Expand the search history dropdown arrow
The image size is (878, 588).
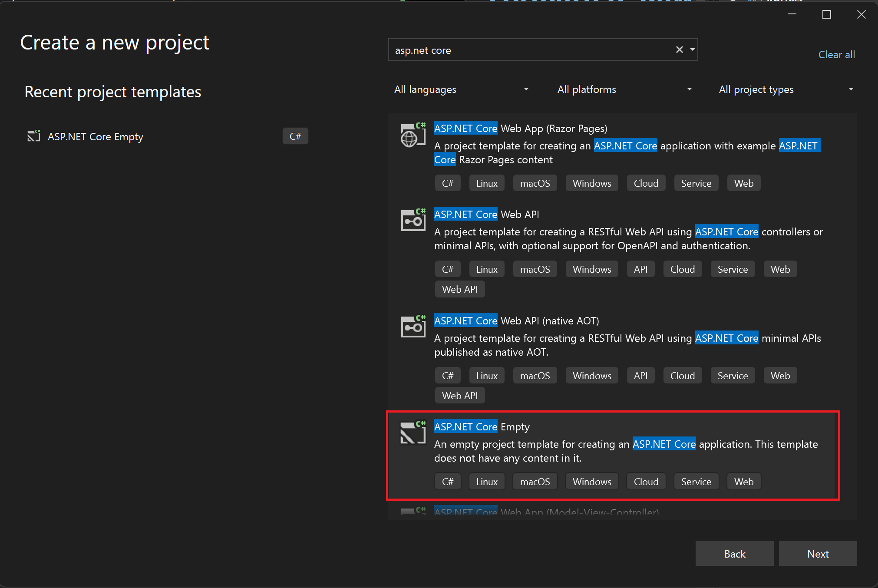point(693,50)
